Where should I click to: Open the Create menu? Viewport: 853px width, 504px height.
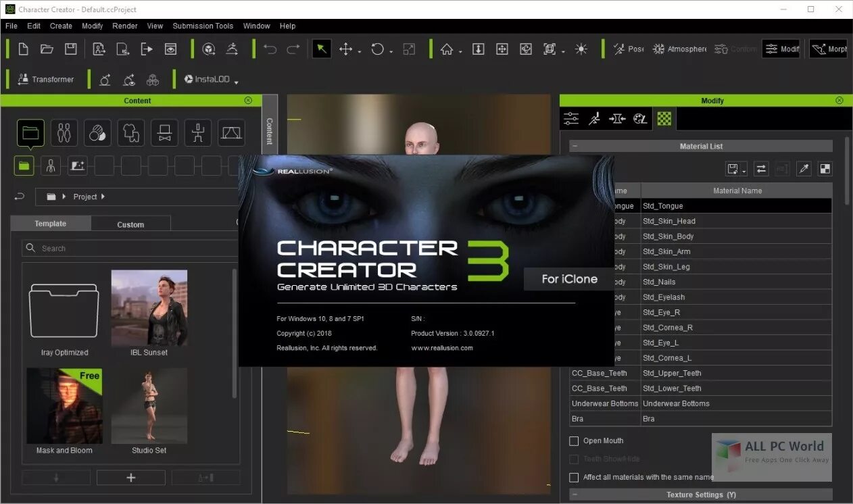pos(61,26)
